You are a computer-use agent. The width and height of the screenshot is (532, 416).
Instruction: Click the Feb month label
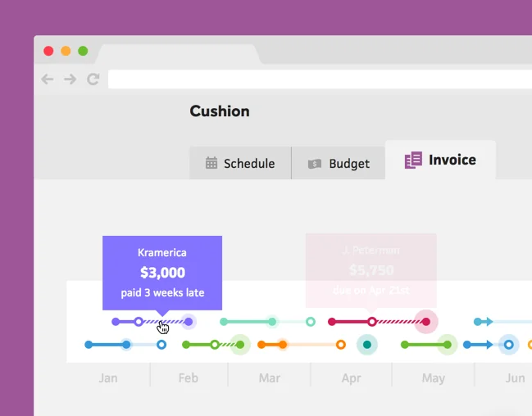pyautogui.click(x=189, y=378)
